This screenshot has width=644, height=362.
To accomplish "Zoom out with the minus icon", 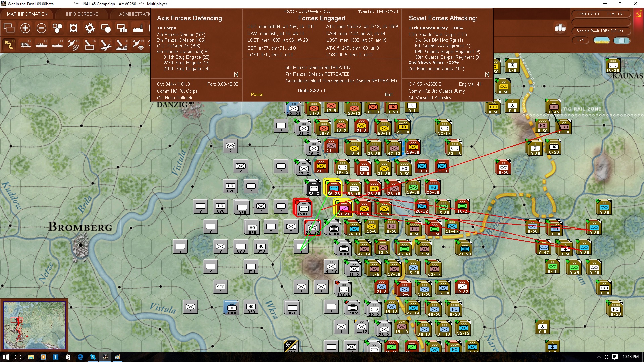I will tap(41, 28).
